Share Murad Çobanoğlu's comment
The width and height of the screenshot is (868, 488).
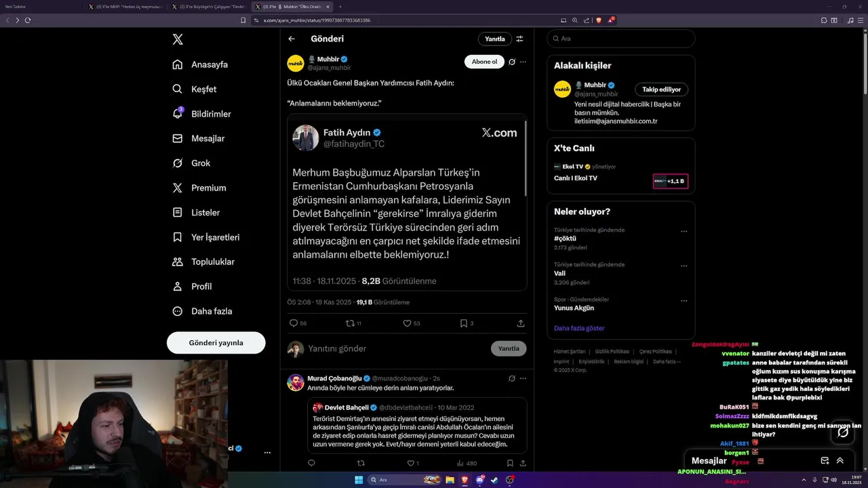[523, 464]
